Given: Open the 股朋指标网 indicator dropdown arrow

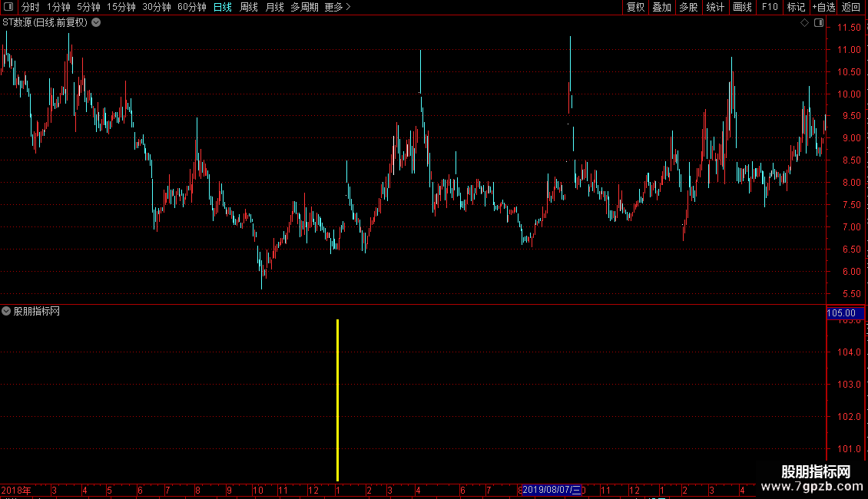Looking at the screenshot, I should pos(6,311).
